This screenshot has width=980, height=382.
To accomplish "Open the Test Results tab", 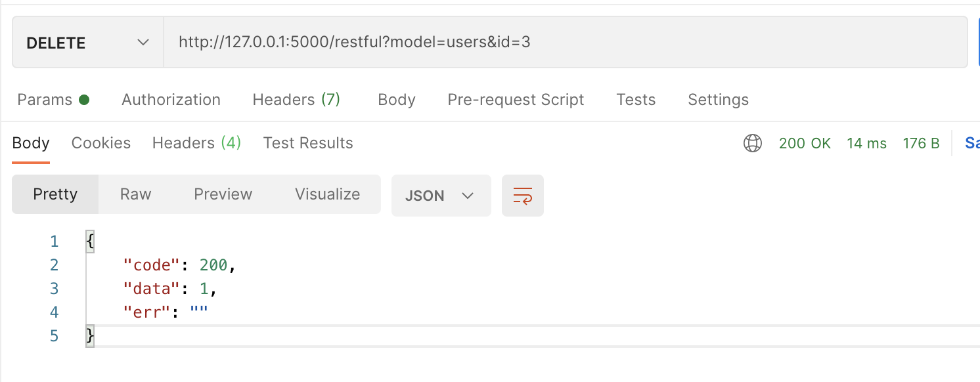I will (308, 143).
